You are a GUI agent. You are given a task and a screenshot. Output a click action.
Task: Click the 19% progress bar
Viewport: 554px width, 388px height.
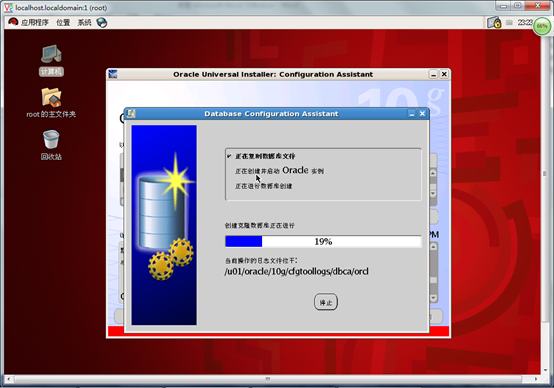323,242
